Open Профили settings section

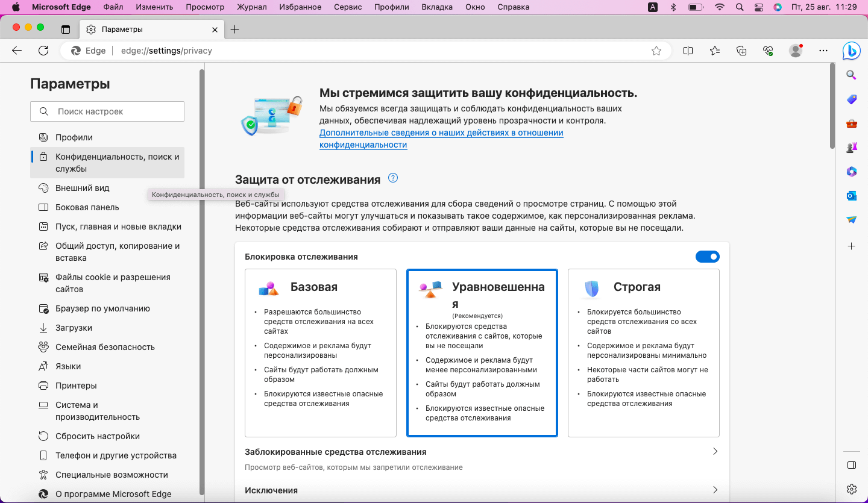click(107, 137)
